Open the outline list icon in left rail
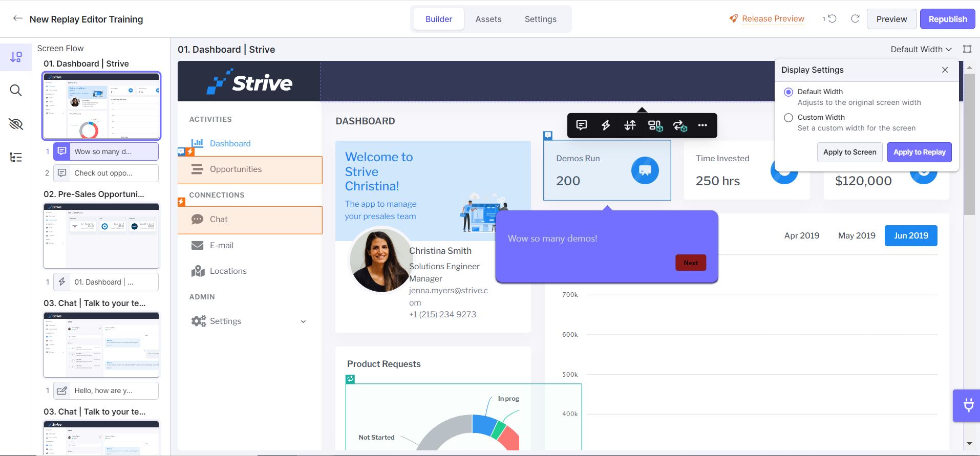Screen dimensions: 980x456 [16, 157]
